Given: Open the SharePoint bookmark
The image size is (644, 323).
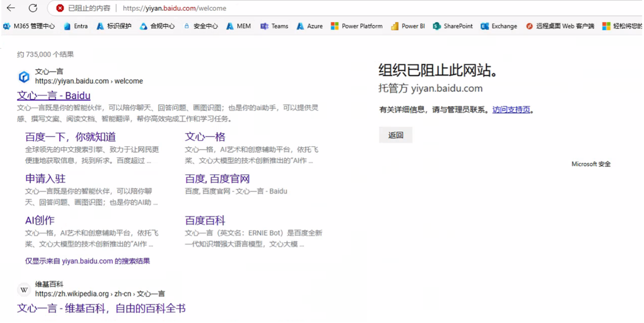Looking at the screenshot, I should (453, 26).
